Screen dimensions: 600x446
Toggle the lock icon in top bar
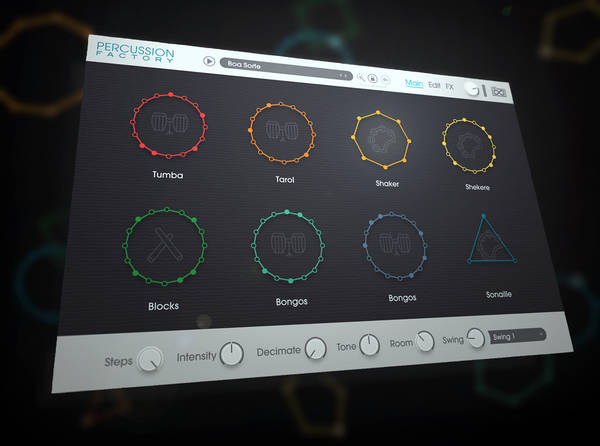pos(371,77)
